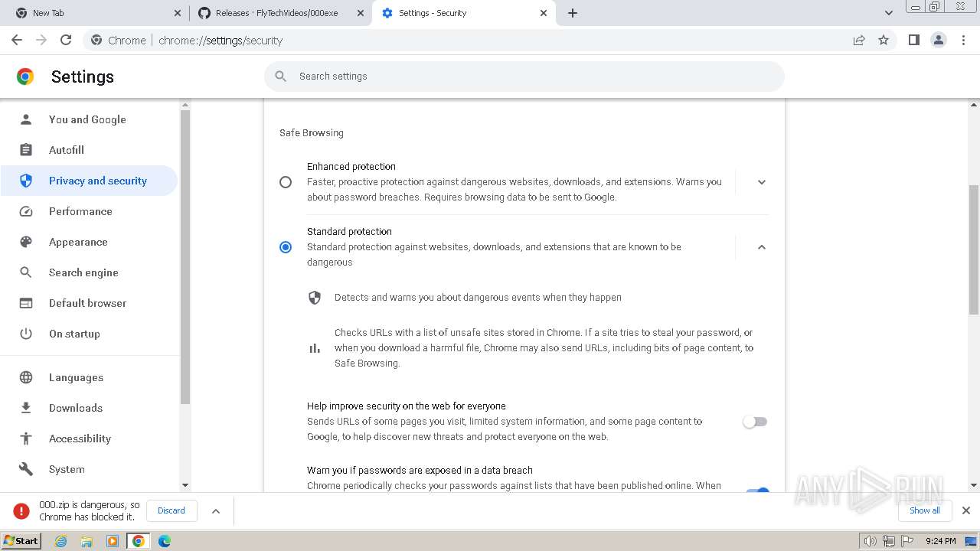
Task: Click the Performance gauge icon
Action: 26,211
